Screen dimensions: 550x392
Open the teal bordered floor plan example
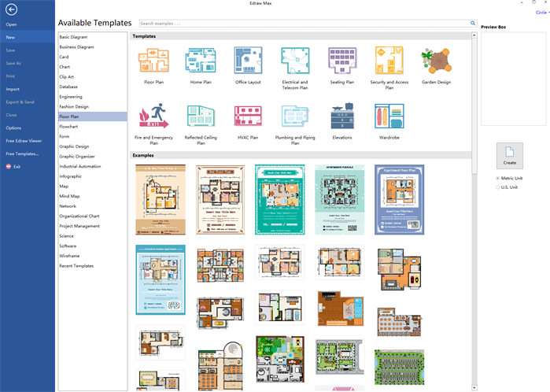click(279, 199)
